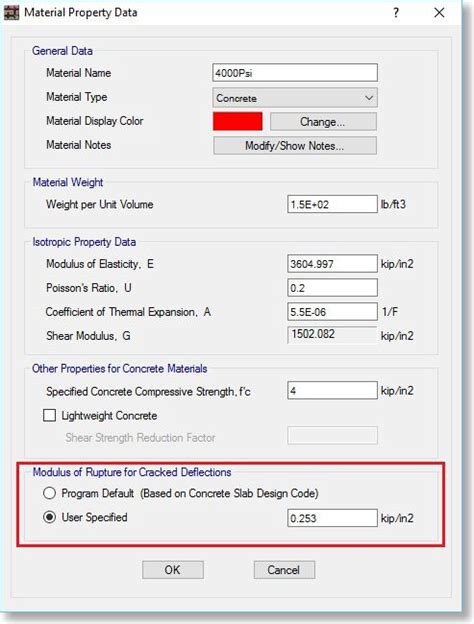Screen dimensions: 474x624
Task: Click the 'Material Notes' label
Action: tap(78, 145)
